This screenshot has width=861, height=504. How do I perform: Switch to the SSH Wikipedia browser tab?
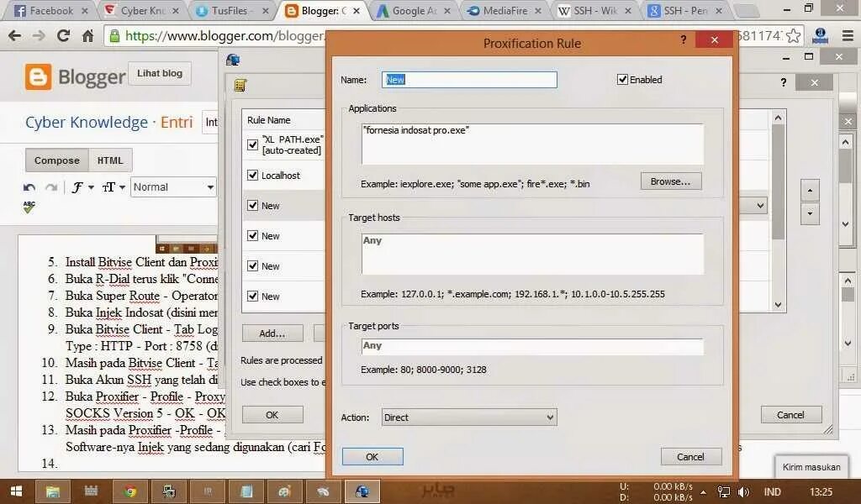594,10
